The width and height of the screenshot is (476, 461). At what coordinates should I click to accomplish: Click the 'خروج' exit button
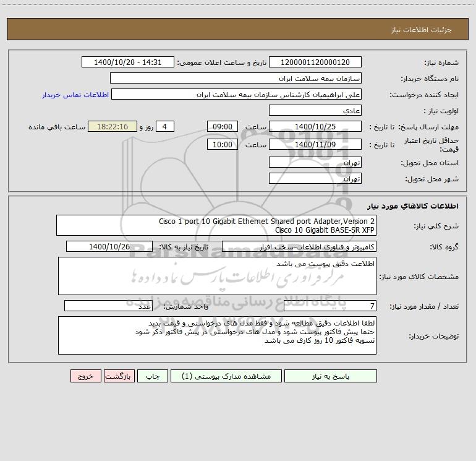(x=85, y=376)
